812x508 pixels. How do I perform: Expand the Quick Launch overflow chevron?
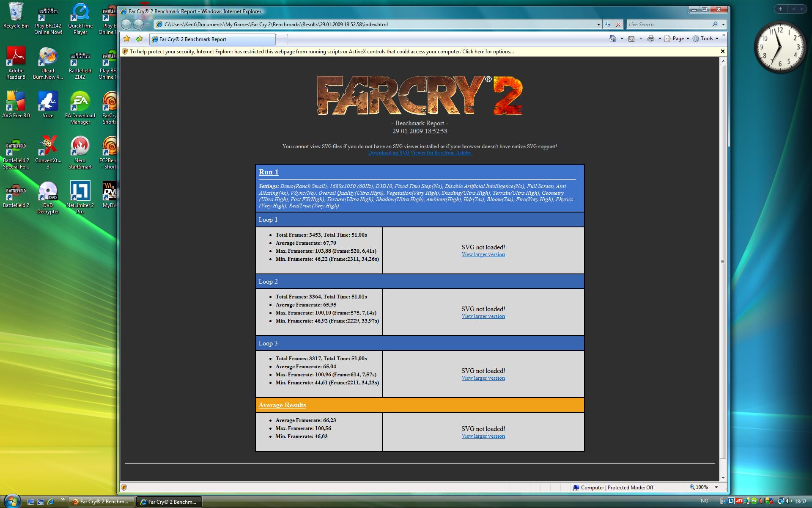63,500
